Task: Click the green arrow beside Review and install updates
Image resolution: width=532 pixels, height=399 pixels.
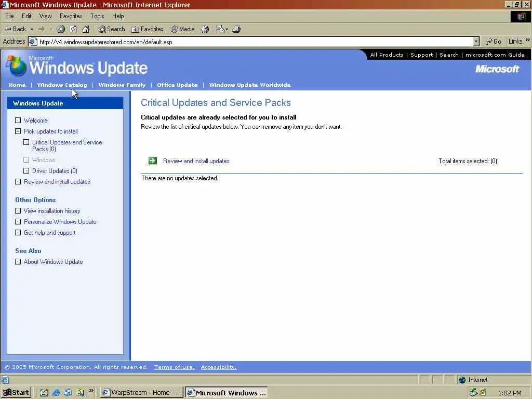Action: (153, 161)
